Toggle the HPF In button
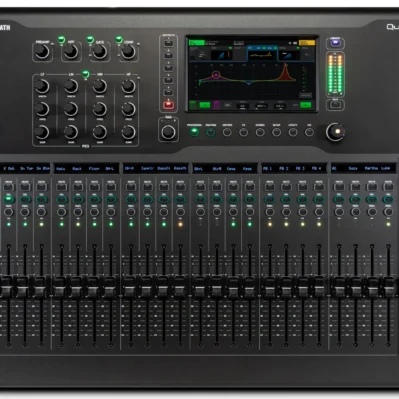 coord(61,40)
